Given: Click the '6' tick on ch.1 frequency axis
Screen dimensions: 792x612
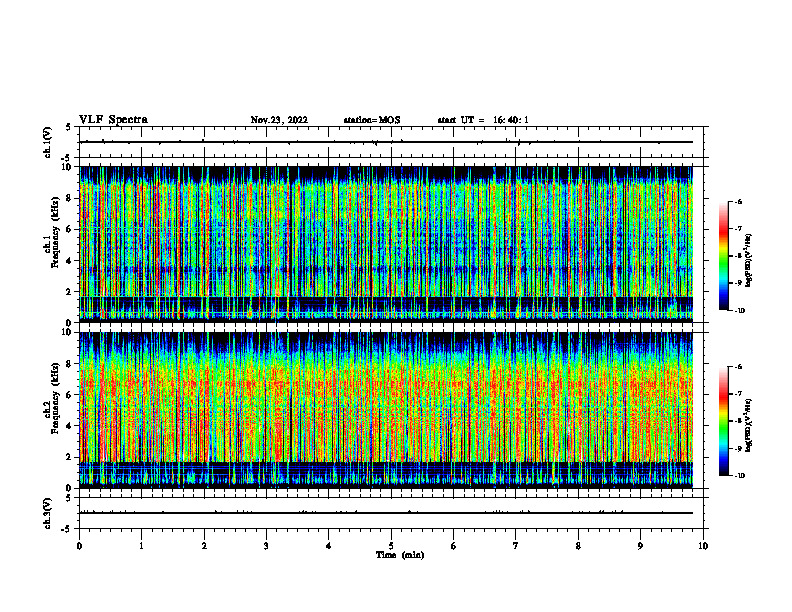Looking at the screenshot, I should tap(70, 229).
